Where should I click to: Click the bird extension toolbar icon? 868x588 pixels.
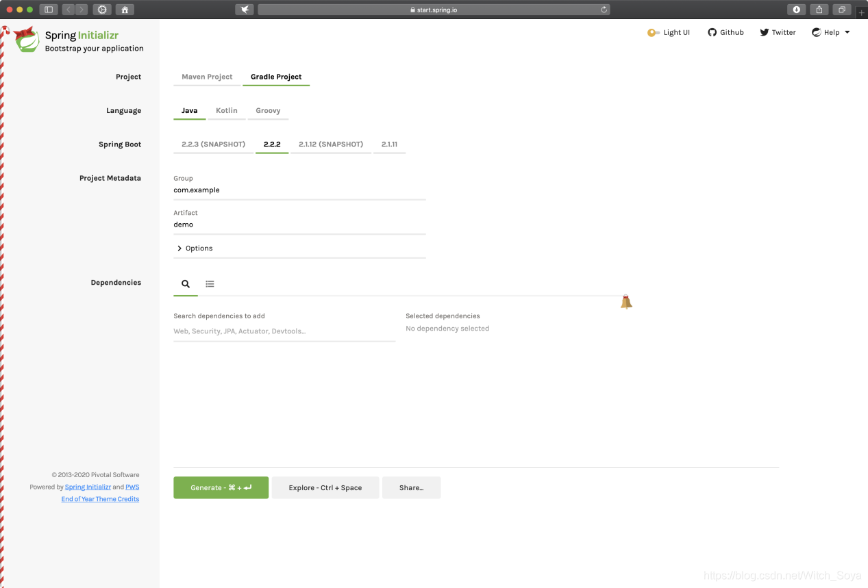click(x=245, y=10)
